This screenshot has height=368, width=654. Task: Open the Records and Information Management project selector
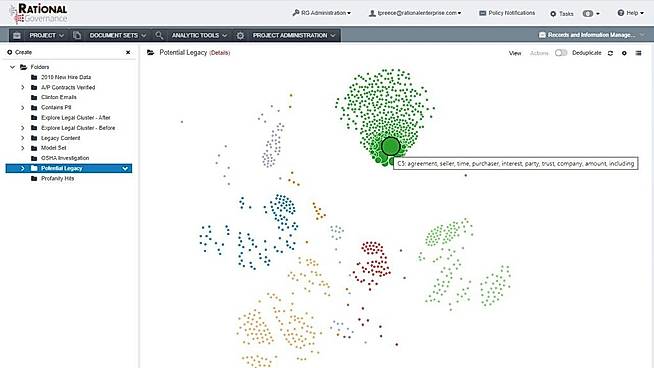click(592, 35)
